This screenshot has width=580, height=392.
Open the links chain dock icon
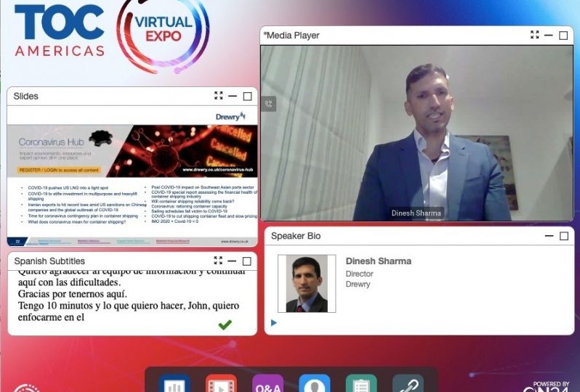tap(408, 383)
